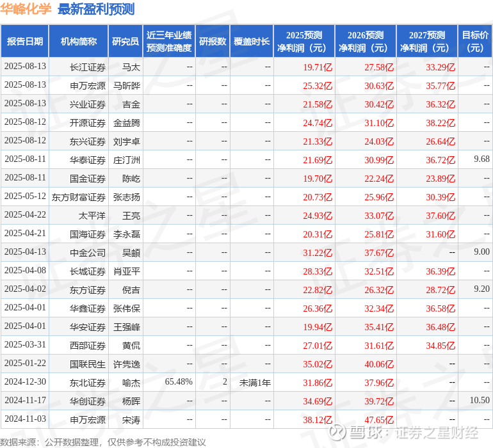Viewport: 493px width, 448px height.
Task: Select the 研究员 column header
Action: pyautogui.click(x=125, y=41)
